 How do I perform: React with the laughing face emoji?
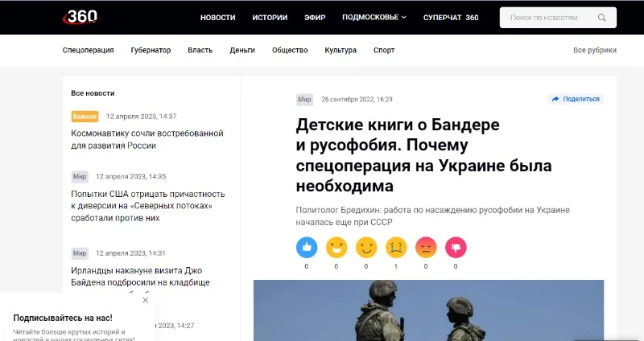click(x=336, y=248)
